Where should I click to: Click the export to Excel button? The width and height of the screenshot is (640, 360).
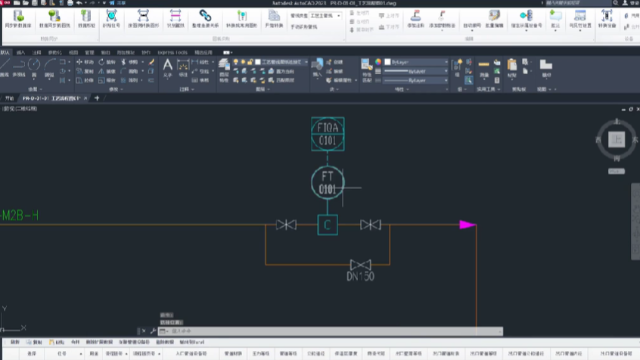click(192, 342)
